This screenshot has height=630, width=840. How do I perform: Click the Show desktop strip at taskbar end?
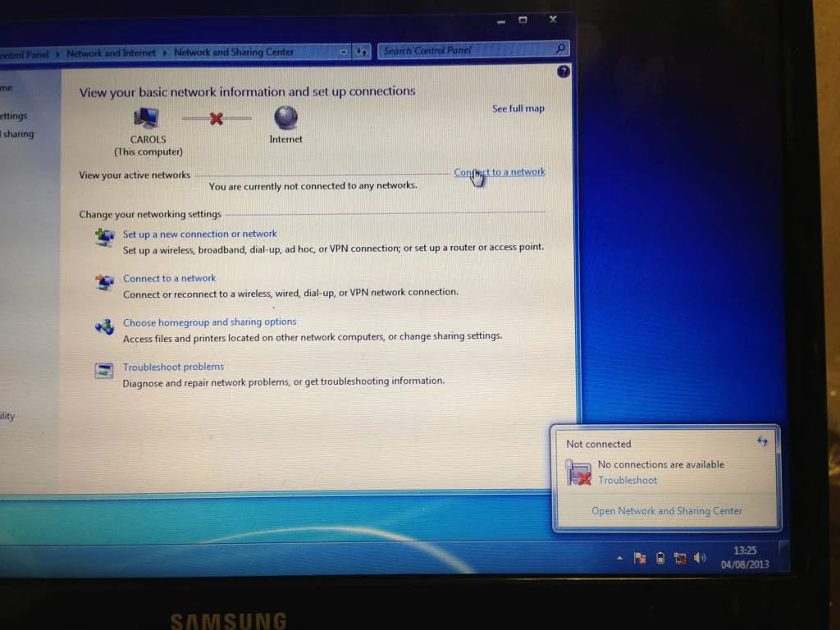783,557
